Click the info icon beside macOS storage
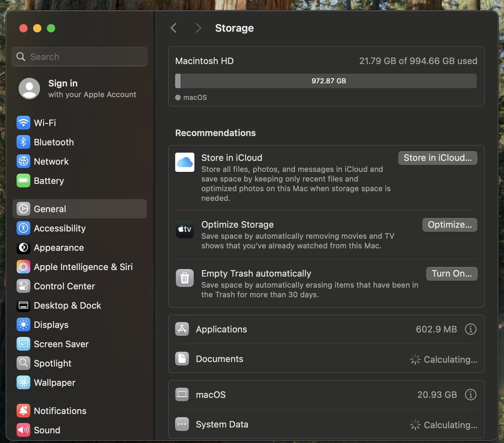Image resolution: width=504 pixels, height=443 pixels. pos(470,395)
